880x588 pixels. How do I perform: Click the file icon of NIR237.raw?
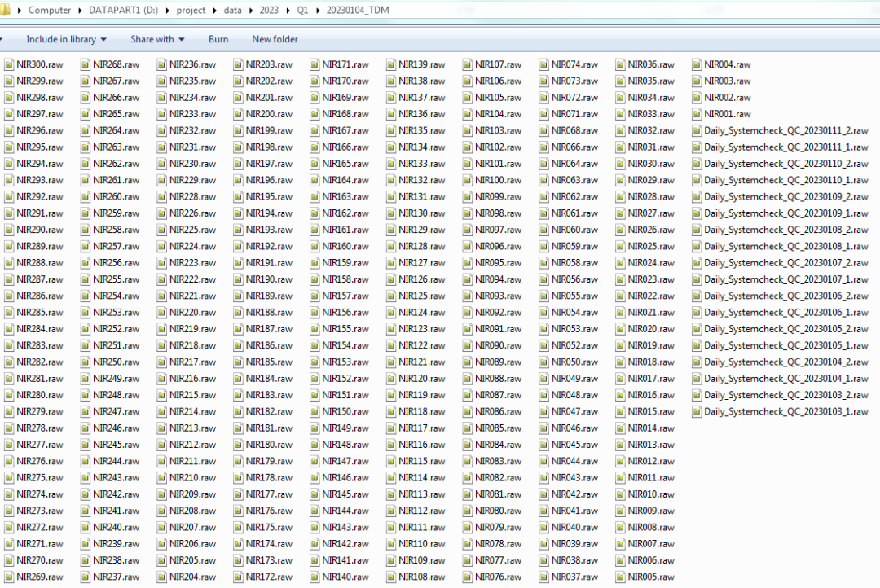click(85, 577)
